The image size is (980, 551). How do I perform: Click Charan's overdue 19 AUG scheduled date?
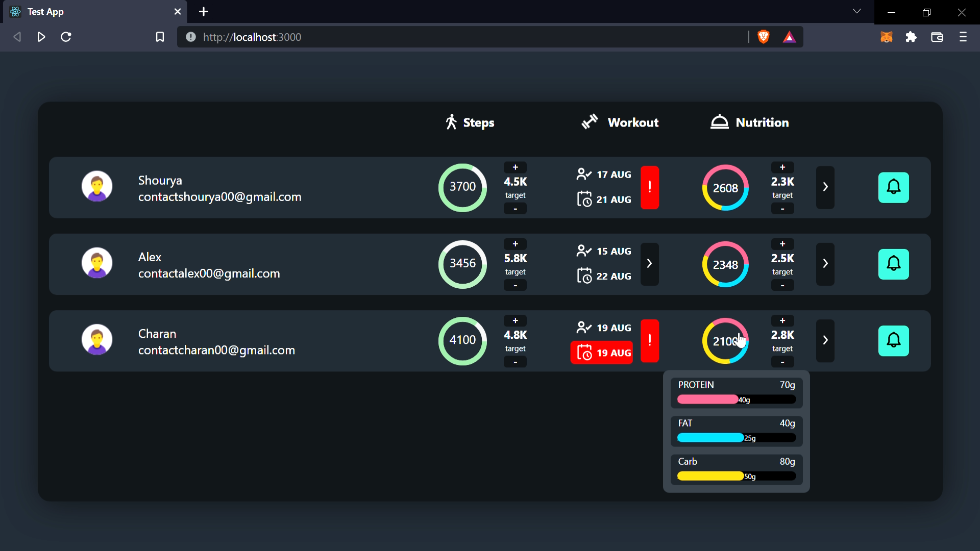602,353
